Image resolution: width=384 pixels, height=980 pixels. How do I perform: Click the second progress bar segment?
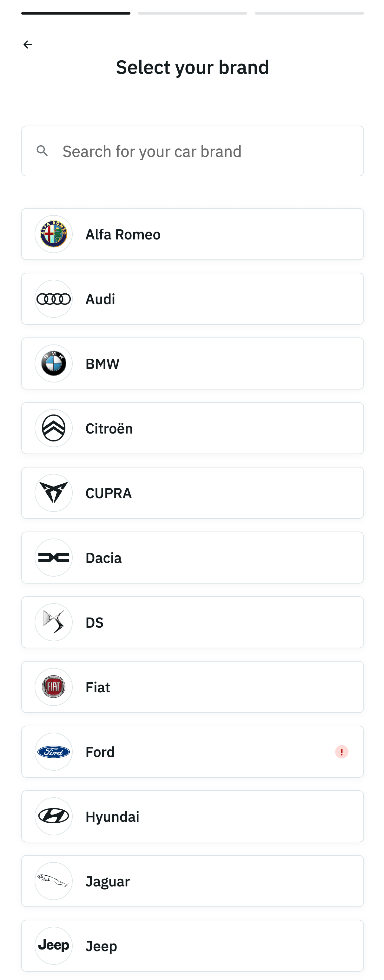[192, 13]
